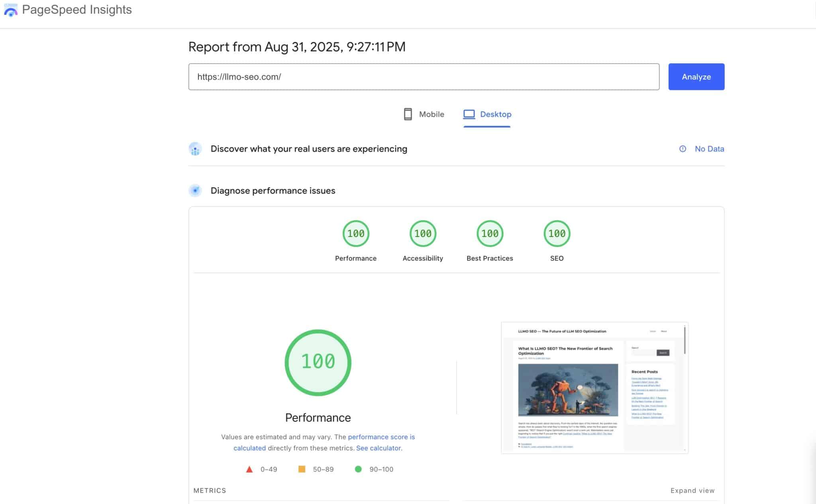The image size is (816, 504).
Task: Click the page screenshot thumbnail
Action: tap(594, 388)
